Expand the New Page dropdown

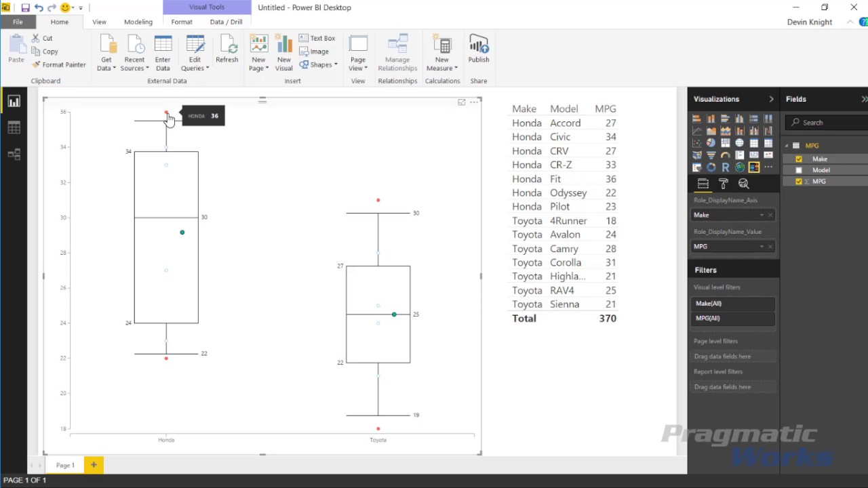click(259, 64)
